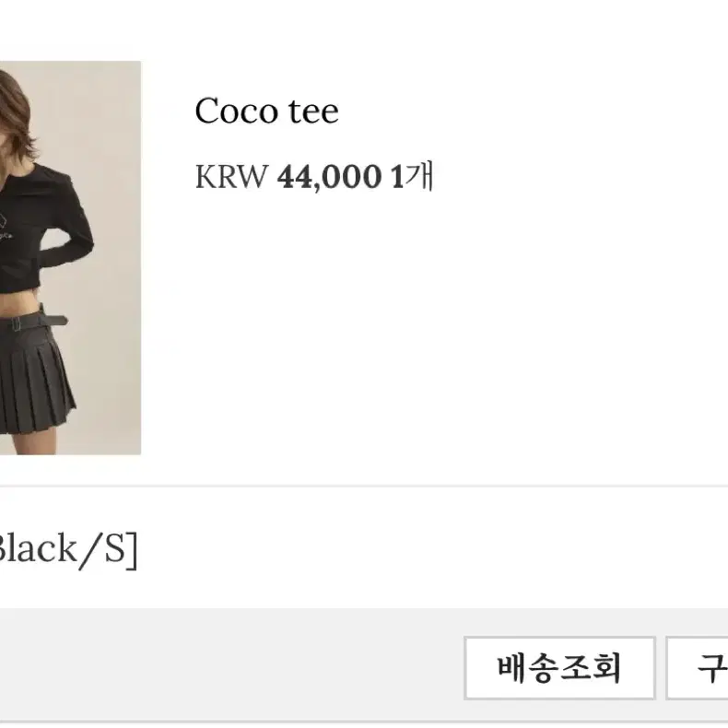The height and width of the screenshot is (728, 728).
Task: Open the Coco tee product thumbnail
Action: (x=70, y=258)
